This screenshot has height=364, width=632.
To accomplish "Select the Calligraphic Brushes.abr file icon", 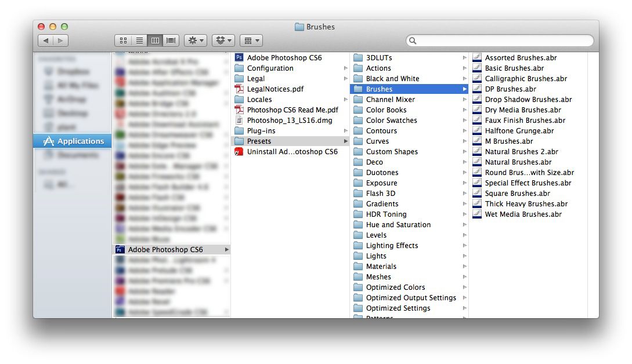I will (x=477, y=78).
